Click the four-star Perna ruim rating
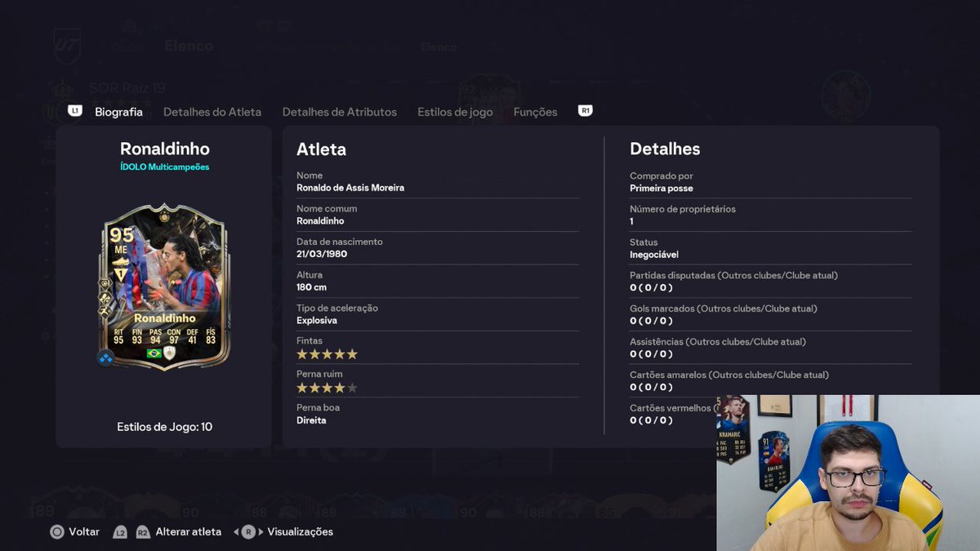 click(327, 388)
